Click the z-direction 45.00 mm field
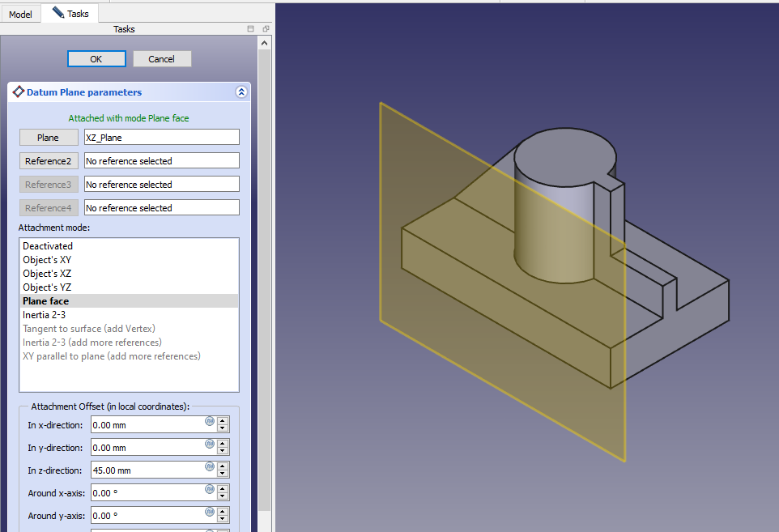 (146, 470)
